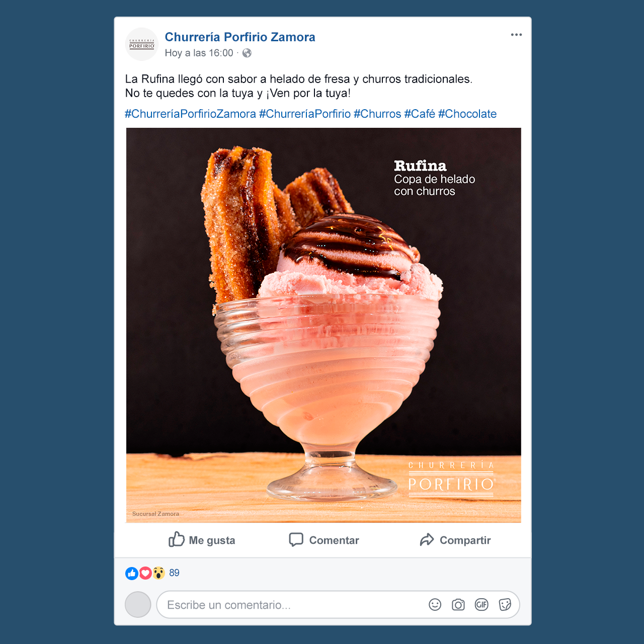Open the #Café hashtag

pos(420,114)
